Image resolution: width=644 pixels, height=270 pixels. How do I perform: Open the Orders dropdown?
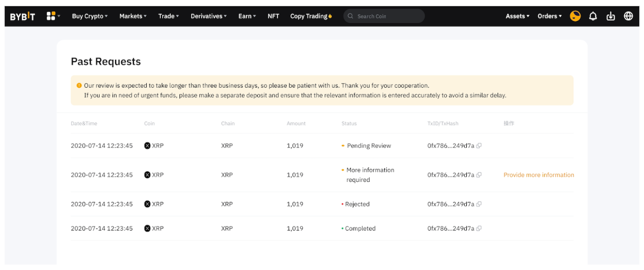[549, 16]
